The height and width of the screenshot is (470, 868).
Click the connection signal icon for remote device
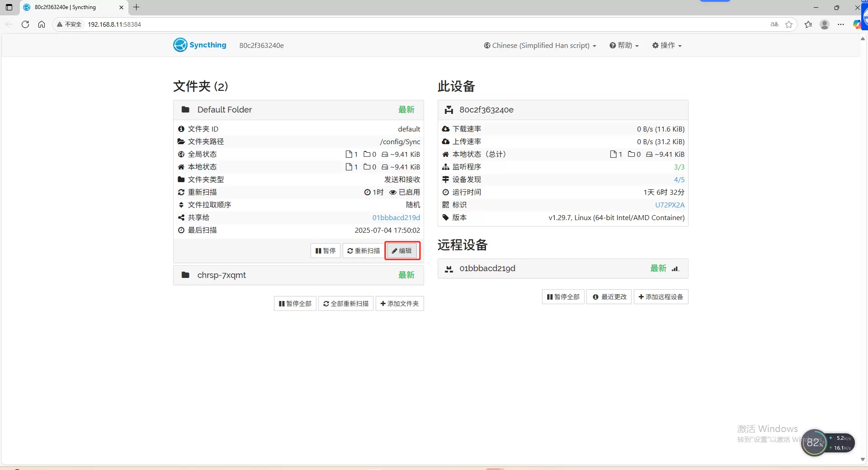tap(675, 269)
